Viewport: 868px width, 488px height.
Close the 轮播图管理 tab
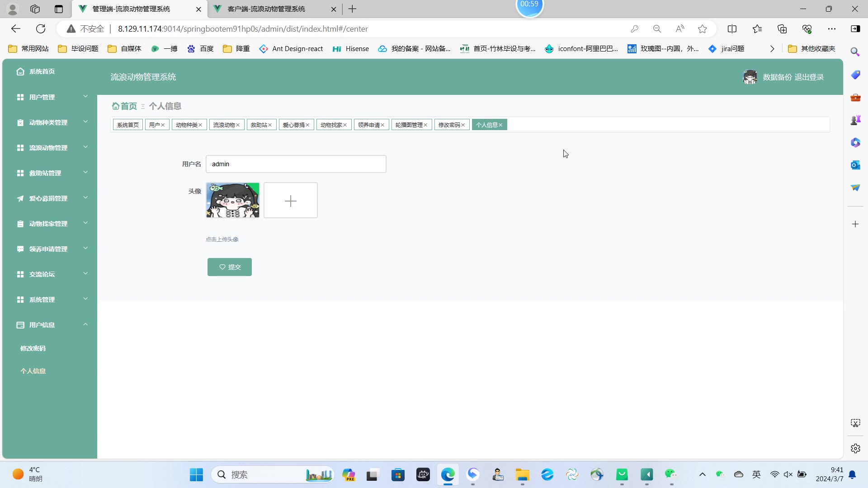(x=425, y=125)
